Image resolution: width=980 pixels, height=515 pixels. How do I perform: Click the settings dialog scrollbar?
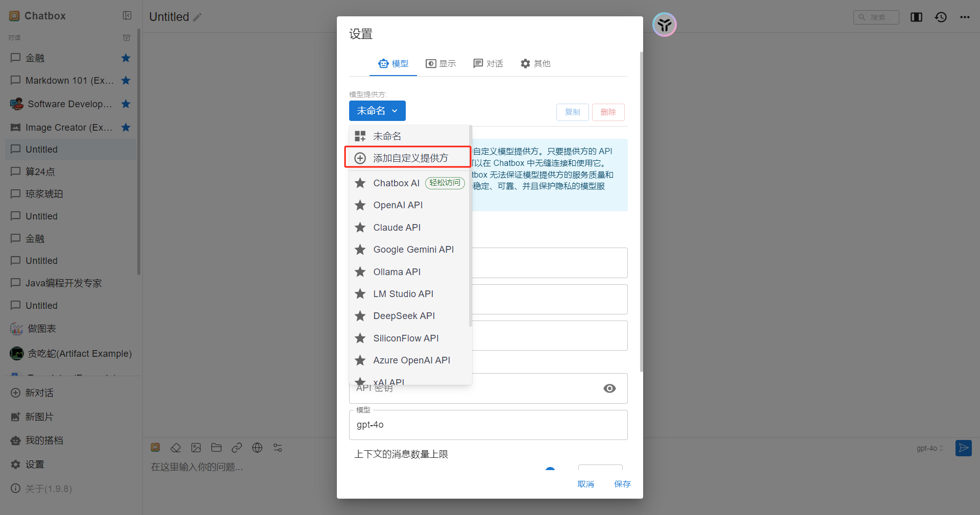[641, 211]
